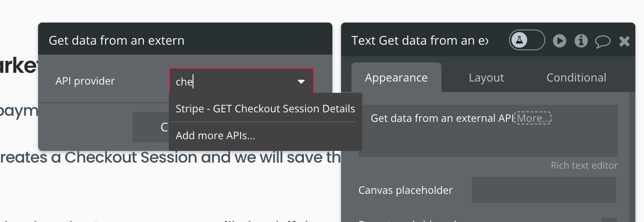This screenshot has width=644, height=222.
Task: Choose the Add more APIs... option
Action: [215, 136]
